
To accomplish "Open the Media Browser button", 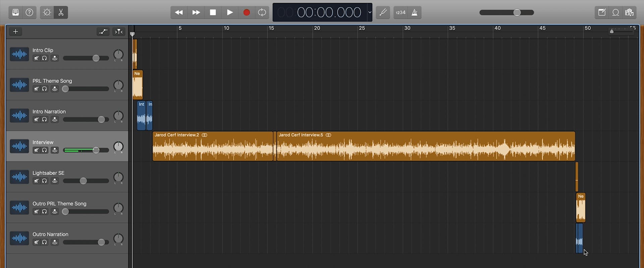I will click(x=629, y=12).
